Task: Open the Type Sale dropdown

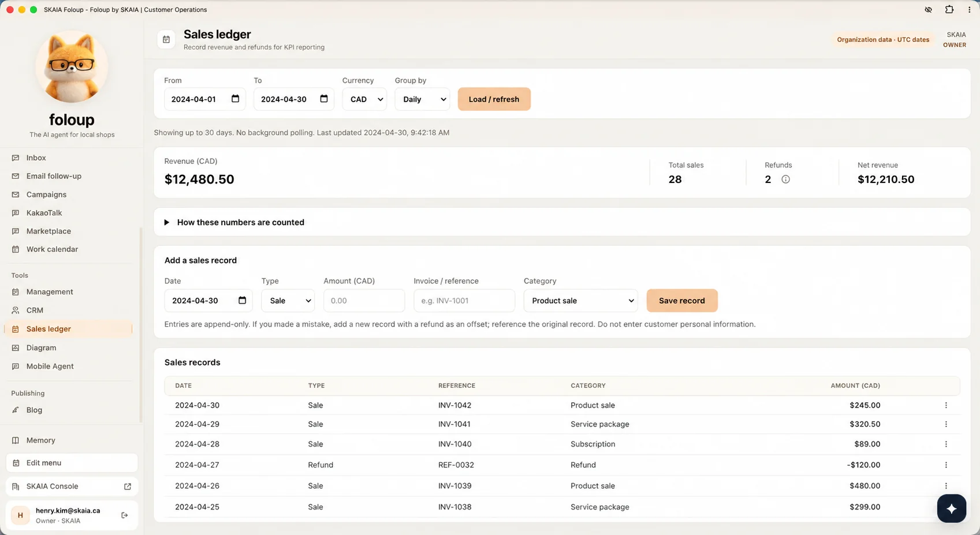Action: [288, 301]
